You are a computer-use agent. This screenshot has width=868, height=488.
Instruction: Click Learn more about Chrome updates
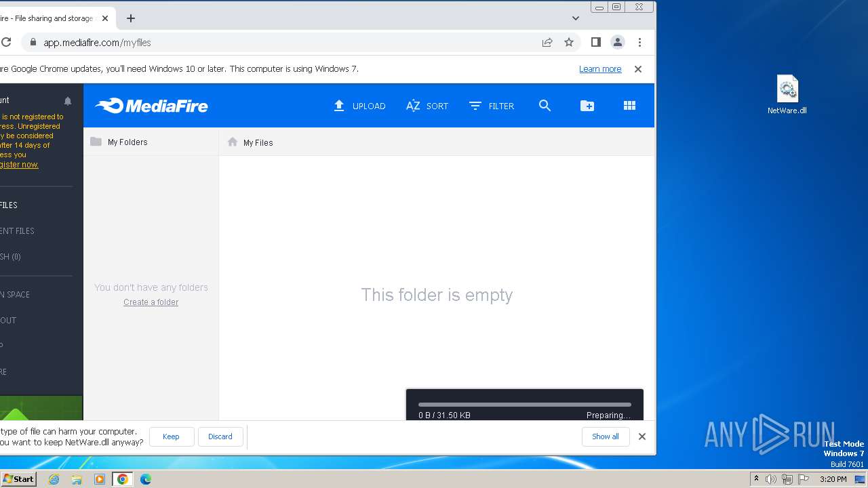(x=600, y=69)
